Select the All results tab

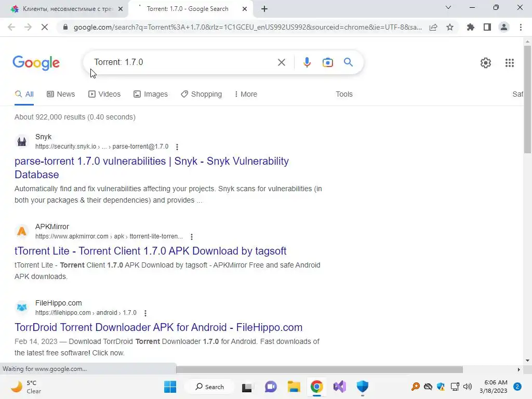(24, 94)
